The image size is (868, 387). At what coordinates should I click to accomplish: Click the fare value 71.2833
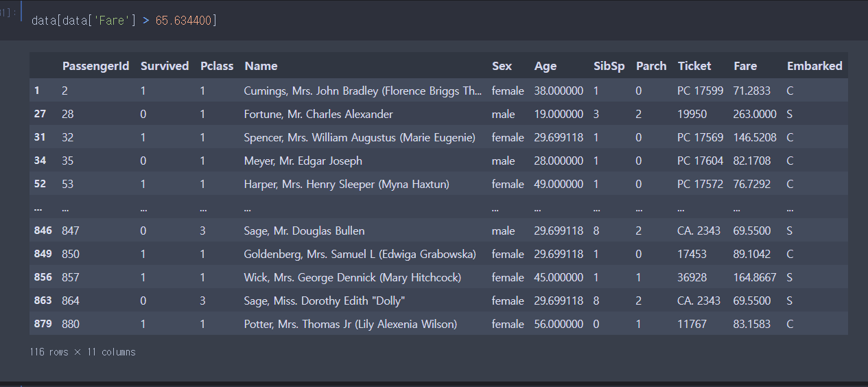[751, 91]
